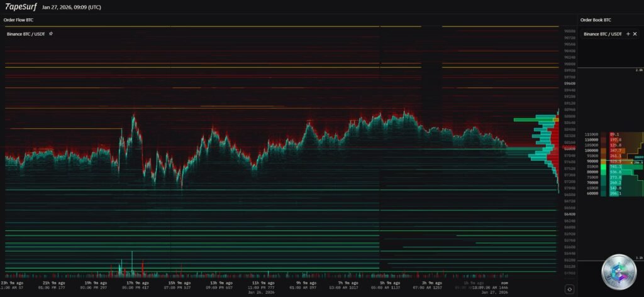
Task: Click the refresh icon below the chart
Action: [x=569, y=289]
